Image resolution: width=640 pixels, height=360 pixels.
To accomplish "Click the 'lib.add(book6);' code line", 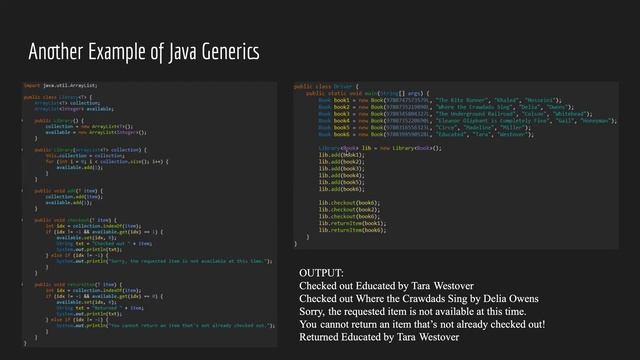I will coord(342,189).
